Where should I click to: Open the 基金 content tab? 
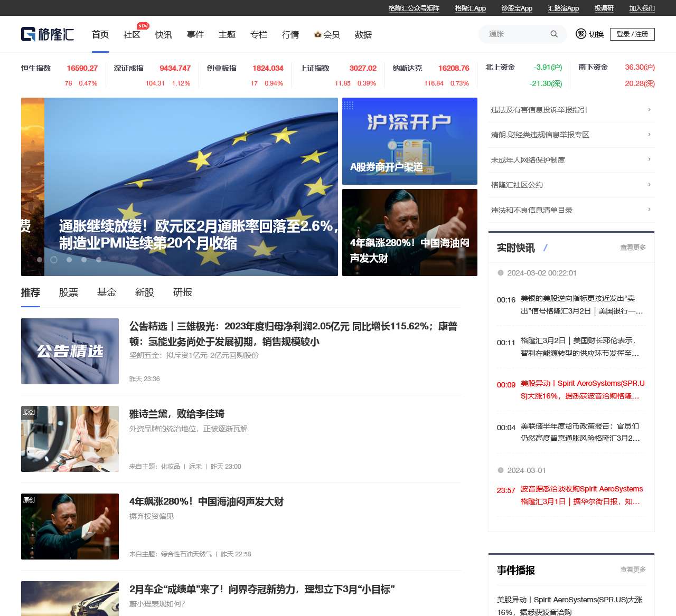click(106, 292)
